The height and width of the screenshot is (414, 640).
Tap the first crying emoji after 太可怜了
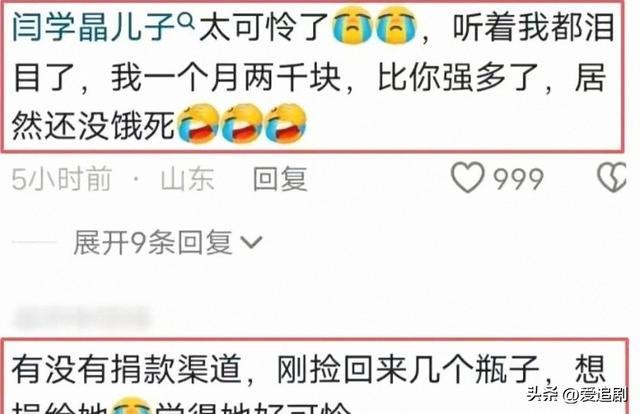pyautogui.click(x=353, y=27)
